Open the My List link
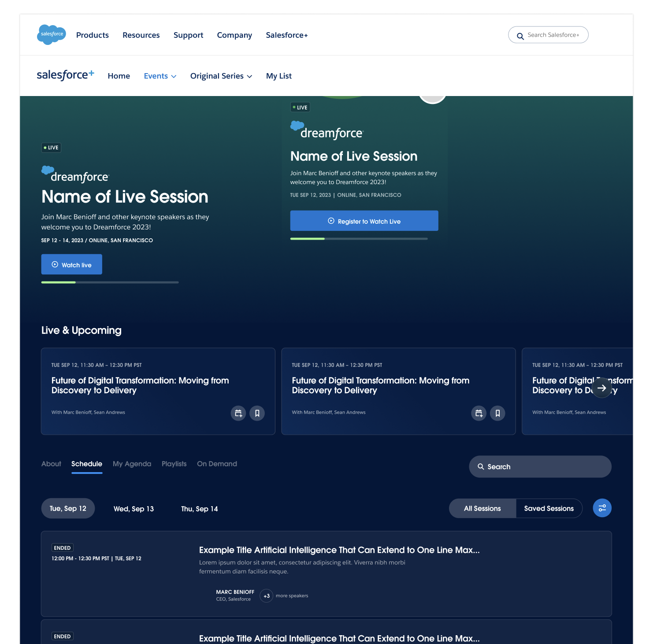This screenshot has width=668, height=644. click(279, 76)
